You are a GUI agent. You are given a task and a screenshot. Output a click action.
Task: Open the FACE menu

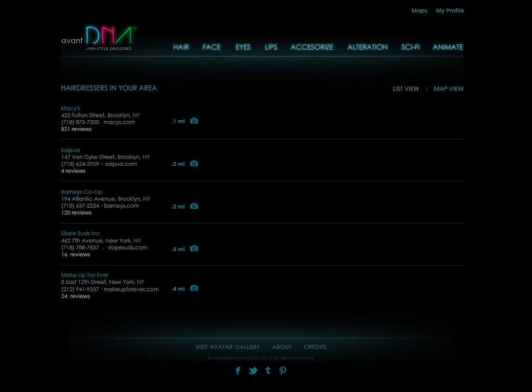tap(211, 47)
